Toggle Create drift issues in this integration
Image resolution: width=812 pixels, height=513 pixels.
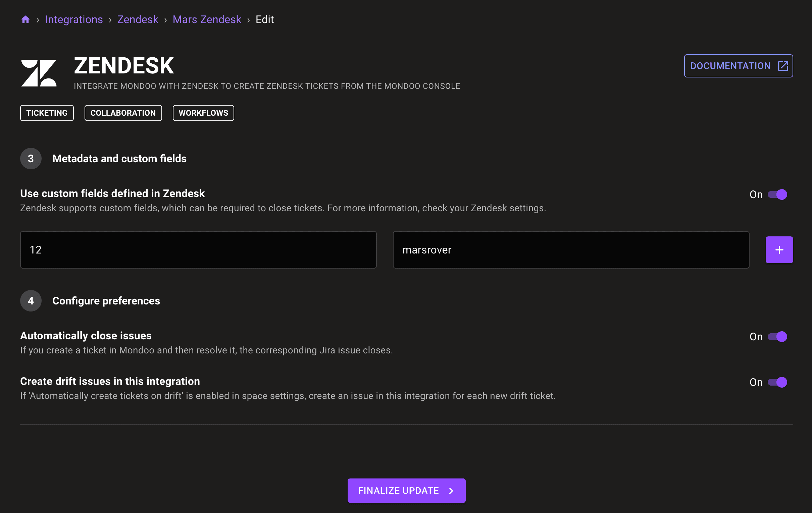(777, 382)
